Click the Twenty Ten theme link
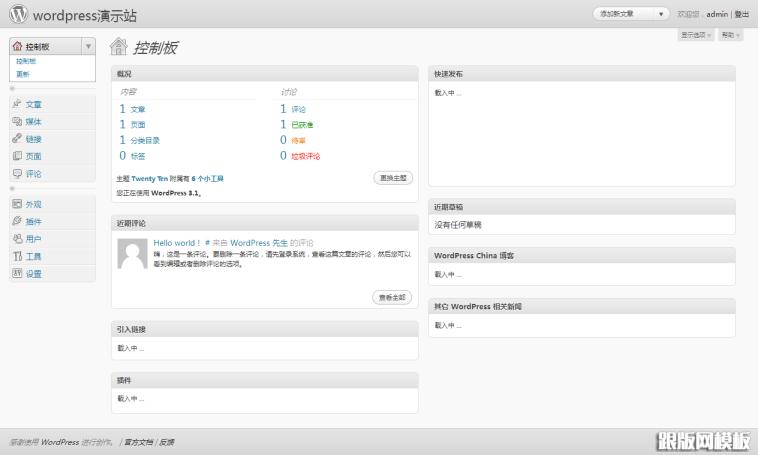The width and height of the screenshot is (758, 455). pos(149,178)
